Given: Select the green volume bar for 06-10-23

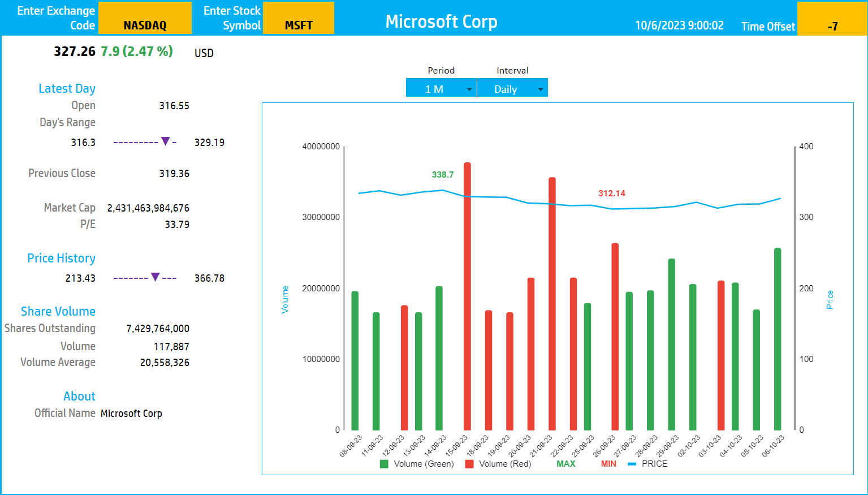Looking at the screenshot, I should coord(778,339).
